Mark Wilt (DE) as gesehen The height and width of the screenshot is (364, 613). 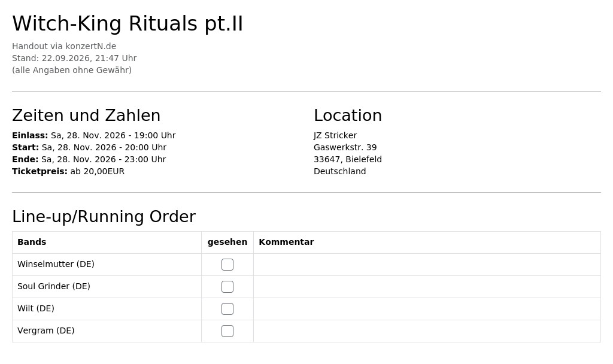(227, 309)
